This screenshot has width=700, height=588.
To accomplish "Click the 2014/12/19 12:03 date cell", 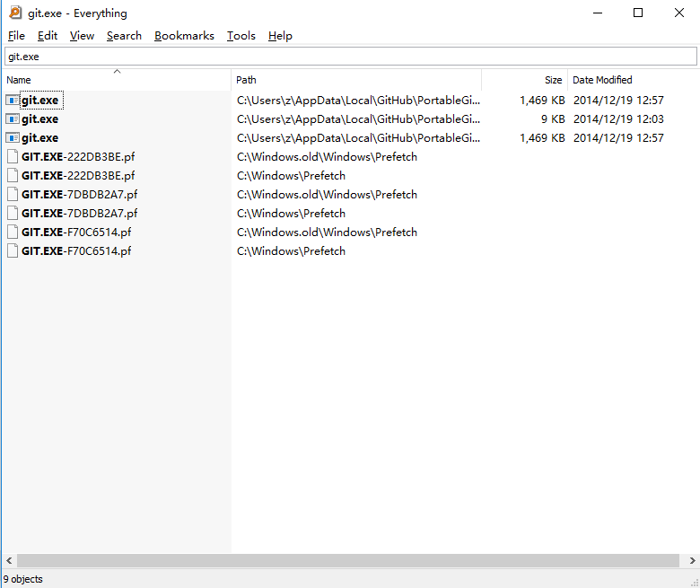I will pyautogui.click(x=618, y=118).
